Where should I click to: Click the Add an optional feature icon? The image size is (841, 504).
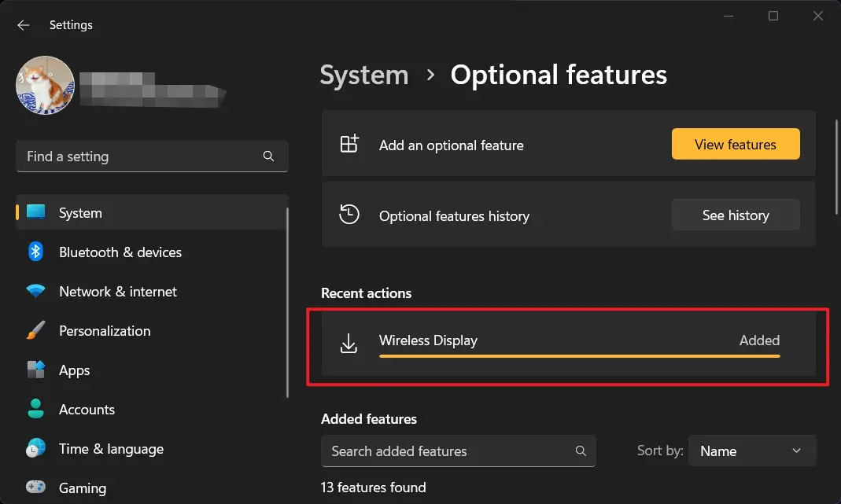coord(349,144)
